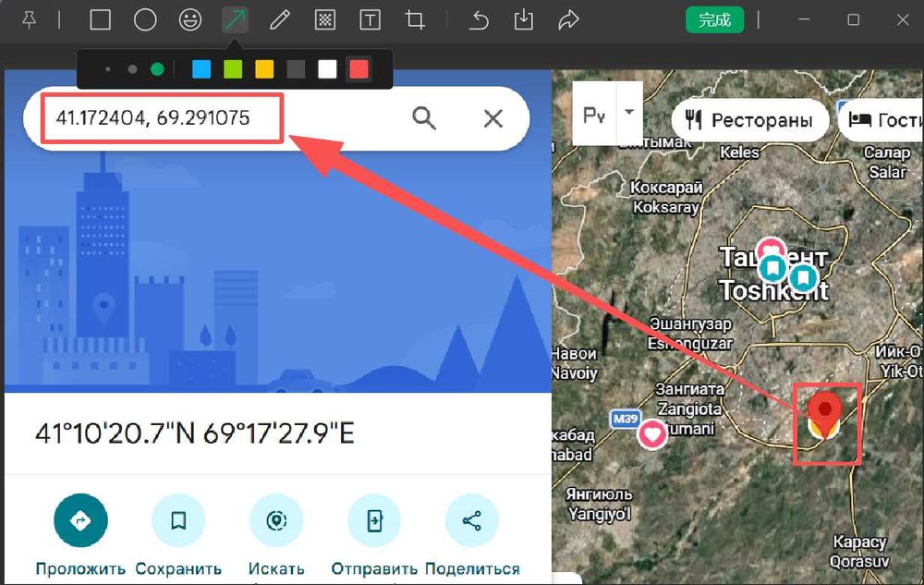Image resolution: width=924 pixels, height=585 pixels.
Task: Click the Поделиться share icon
Action: click(471, 520)
